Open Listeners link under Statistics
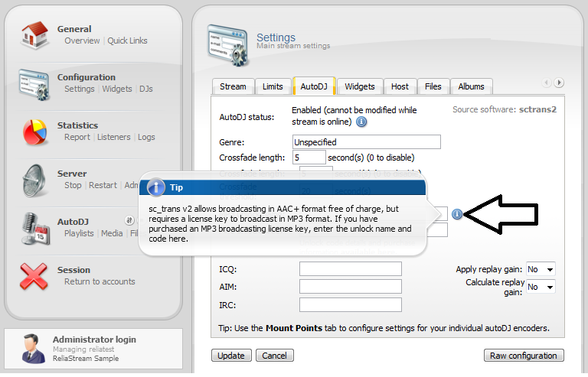 [x=114, y=137]
